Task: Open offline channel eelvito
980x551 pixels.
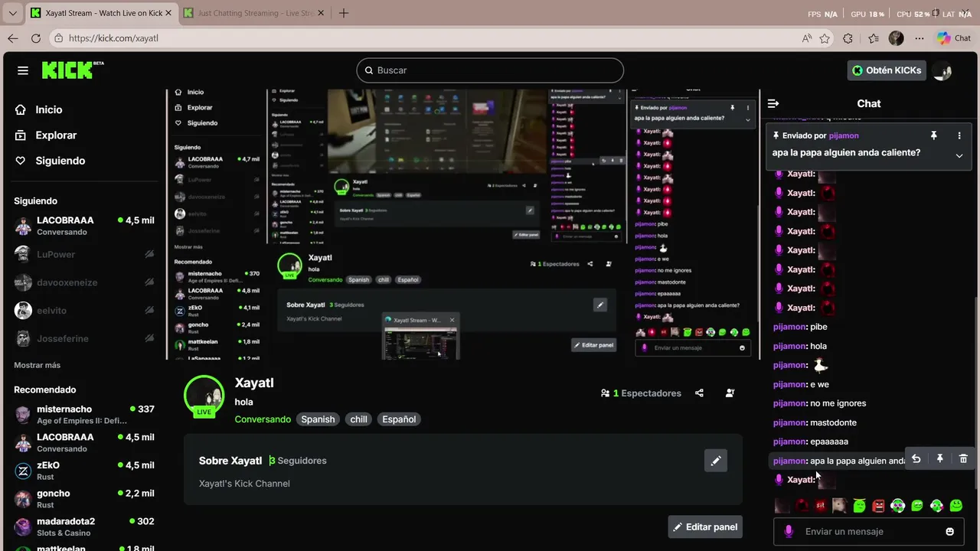Action: tap(84, 310)
